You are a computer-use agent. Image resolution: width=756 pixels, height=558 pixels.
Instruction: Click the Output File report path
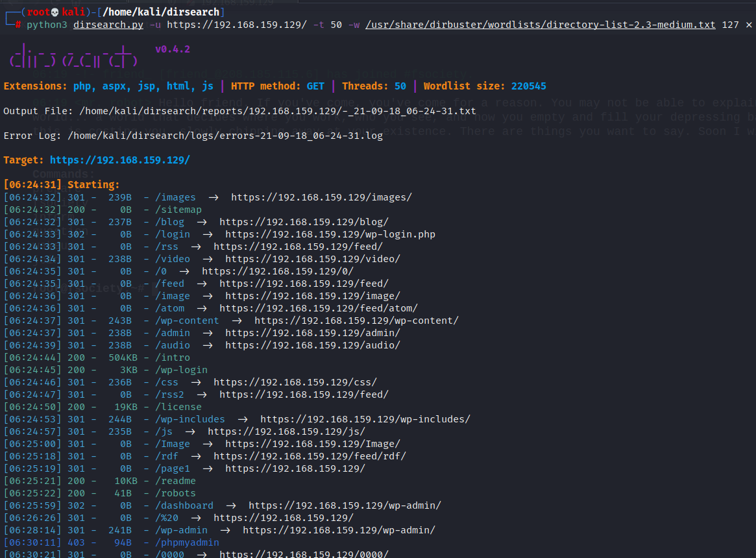tap(278, 112)
